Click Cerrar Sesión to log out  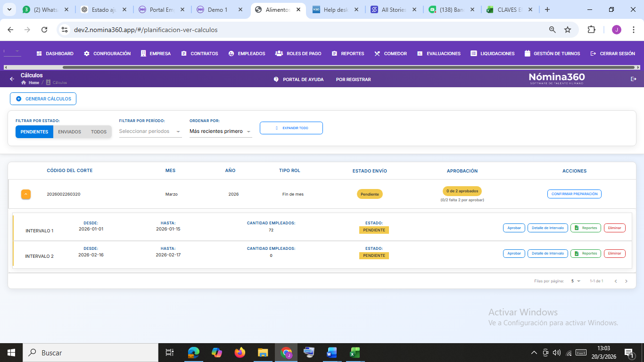tap(612, 54)
